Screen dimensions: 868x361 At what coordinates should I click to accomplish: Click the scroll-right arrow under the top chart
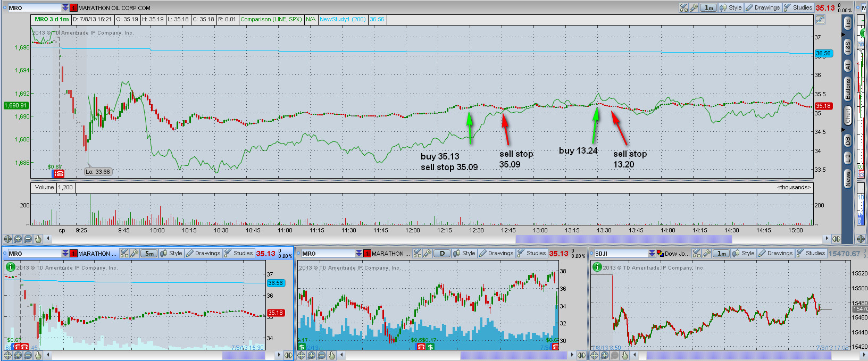[x=827, y=239]
